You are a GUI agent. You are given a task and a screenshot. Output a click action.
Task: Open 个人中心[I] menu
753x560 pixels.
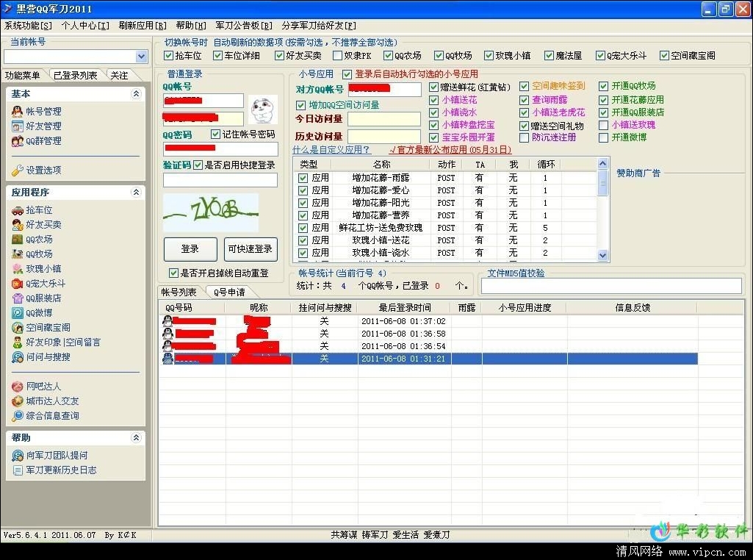coord(85,26)
